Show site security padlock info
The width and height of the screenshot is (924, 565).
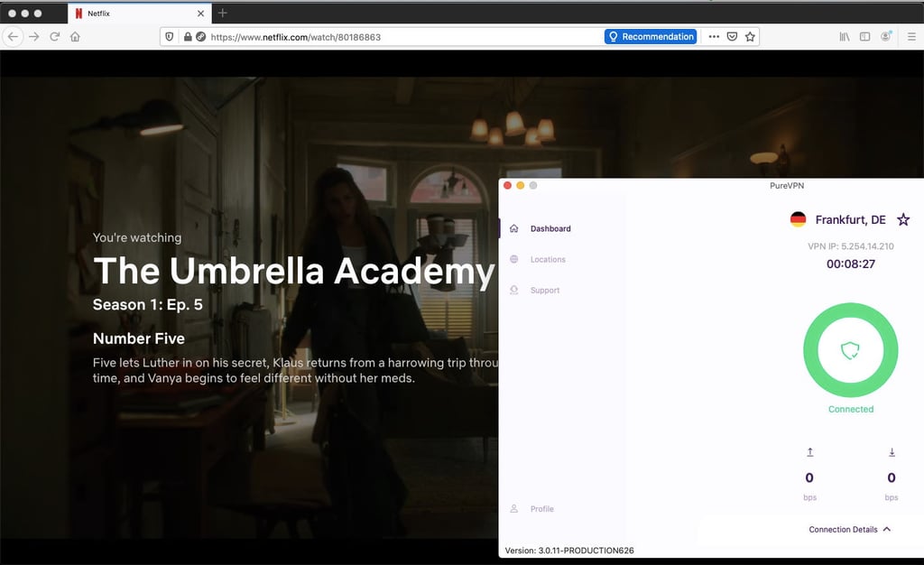tap(188, 36)
